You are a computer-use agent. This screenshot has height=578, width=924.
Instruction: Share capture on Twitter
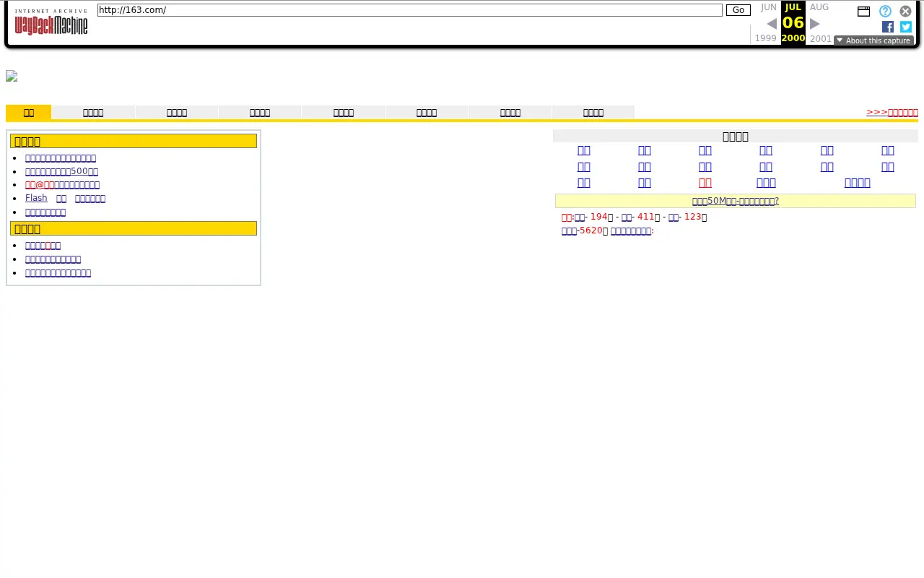(x=906, y=27)
